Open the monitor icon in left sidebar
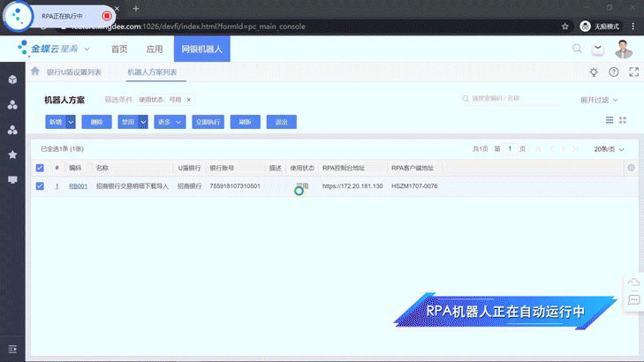 (x=12, y=180)
